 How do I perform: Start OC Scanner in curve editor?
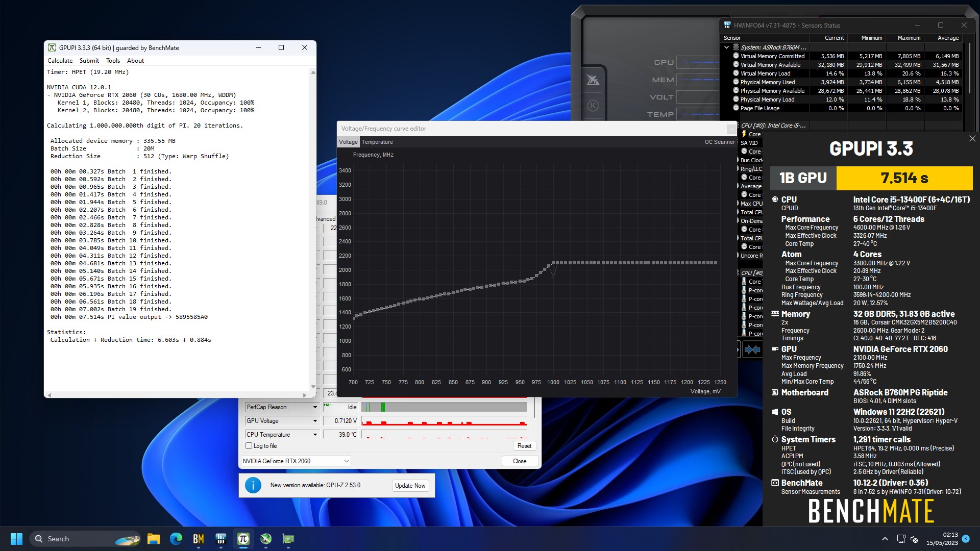[720, 142]
